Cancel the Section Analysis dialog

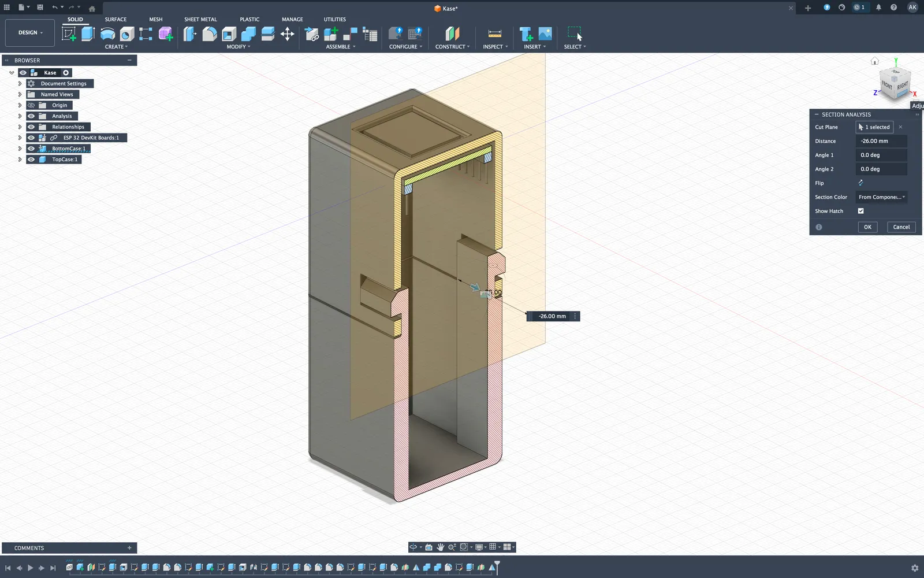[901, 227]
